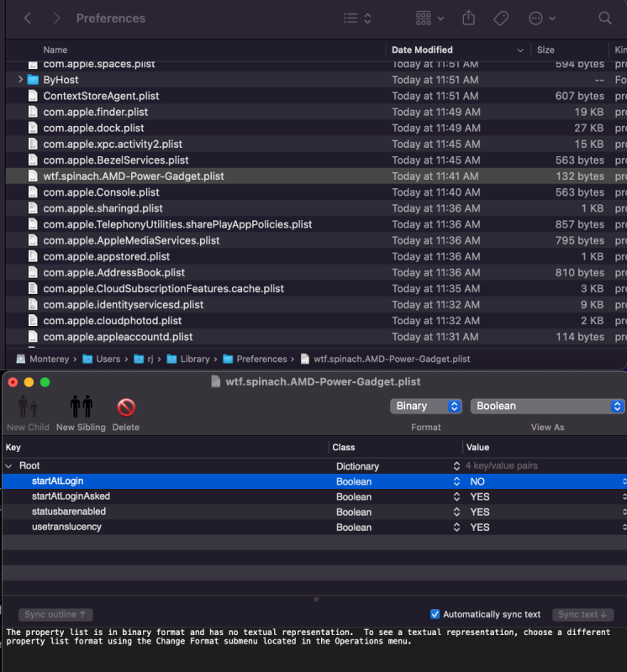Screen dimensions: 627x672
Task: Click the Finder search magnifier icon
Action: [x=605, y=18]
